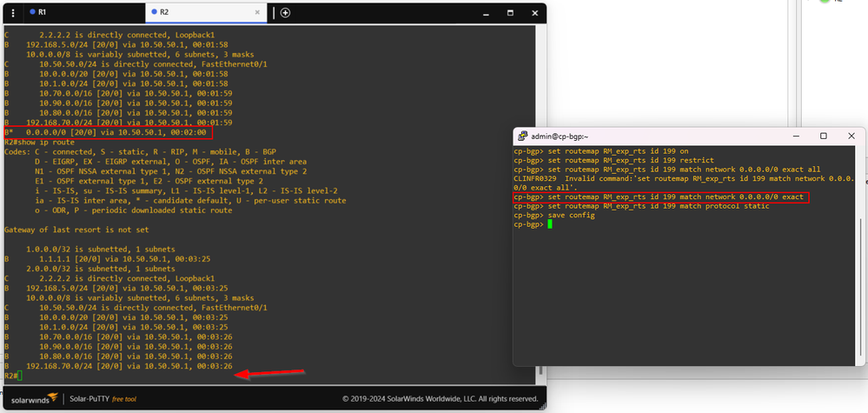Image resolution: width=868 pixels, height=413 pixels.
Task: Click the SolarWinds logo in footer
Action: click(31, 398)
